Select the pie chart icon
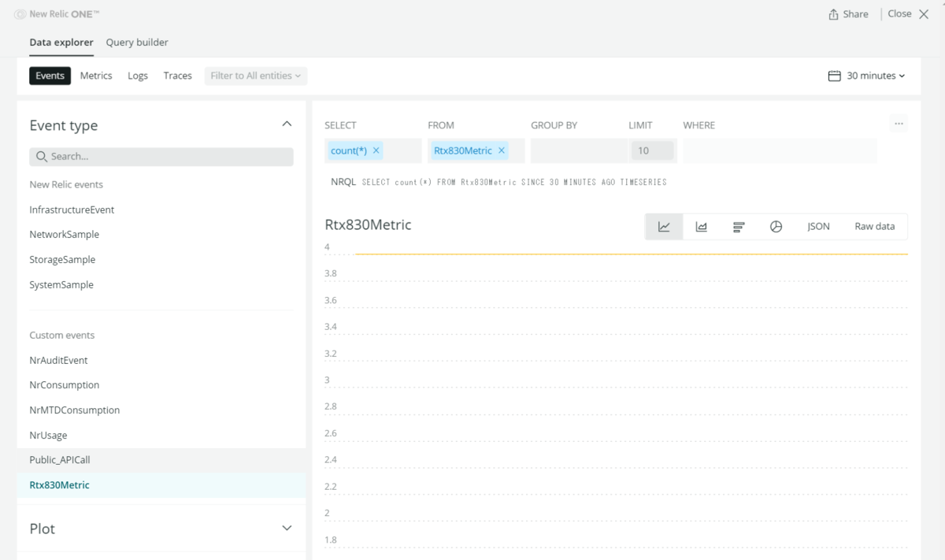The image size is (945, 560). [x=776, y=227]
